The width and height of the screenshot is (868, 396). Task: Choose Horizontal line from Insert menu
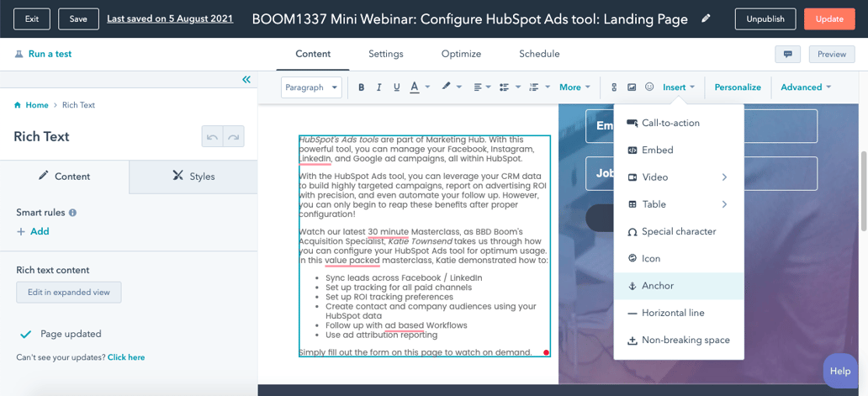pyautogui.click(x=679, y=313)
